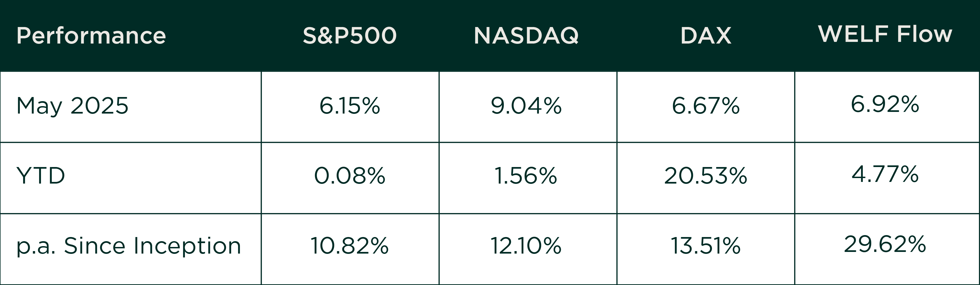Select the S&P500 column header

tap(350, 36)
